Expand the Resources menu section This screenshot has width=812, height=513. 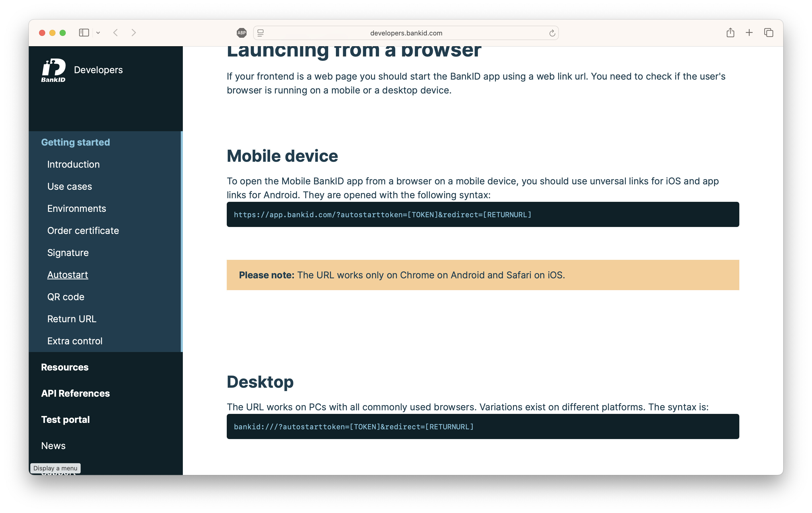(x=65, y=367)
